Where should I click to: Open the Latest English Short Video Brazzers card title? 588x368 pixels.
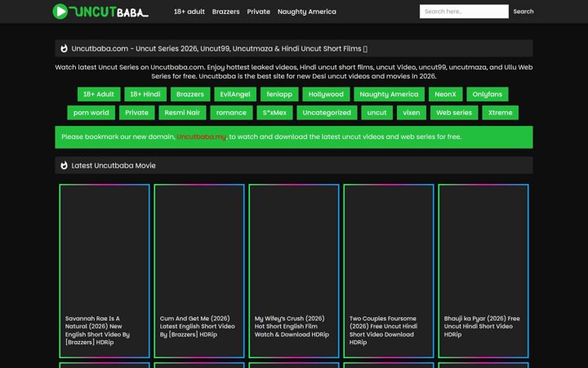[198, 326]
